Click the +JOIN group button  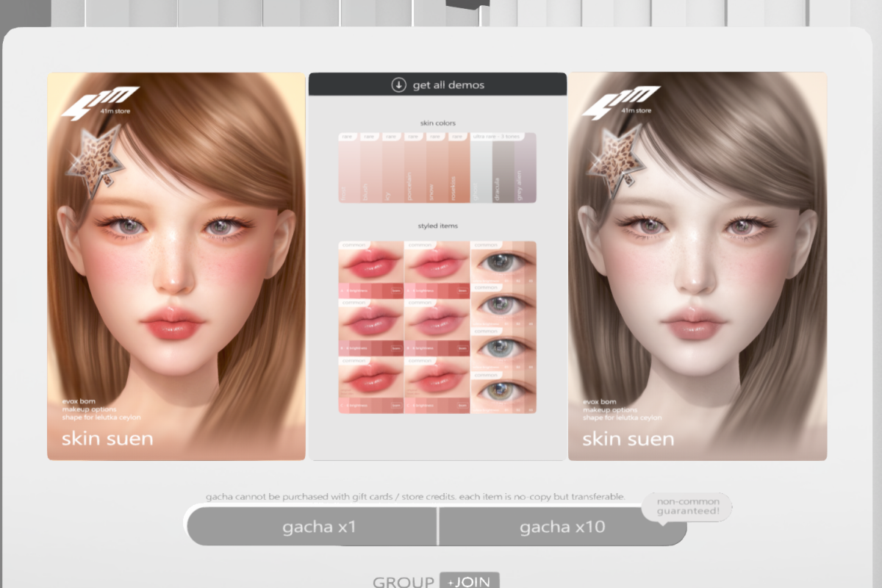pos(469,581)
